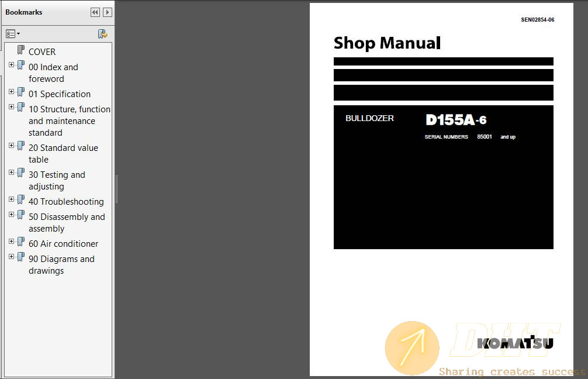The image size is (588, 379).
Task: Open 20 Standard value table section
Action: coord(63,153)
